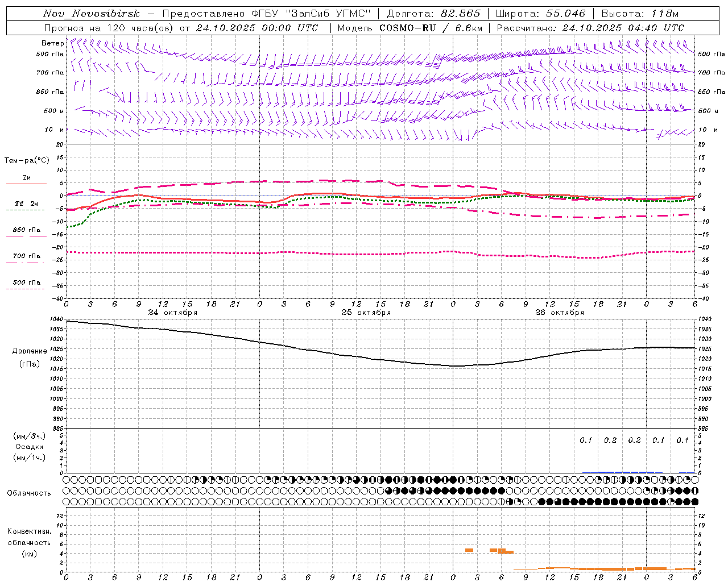The width and height of the screenshot is (728, 582).
Task: Click the 'Тем-ра(°C)' temperature panel label
Action: coord(27,161)
